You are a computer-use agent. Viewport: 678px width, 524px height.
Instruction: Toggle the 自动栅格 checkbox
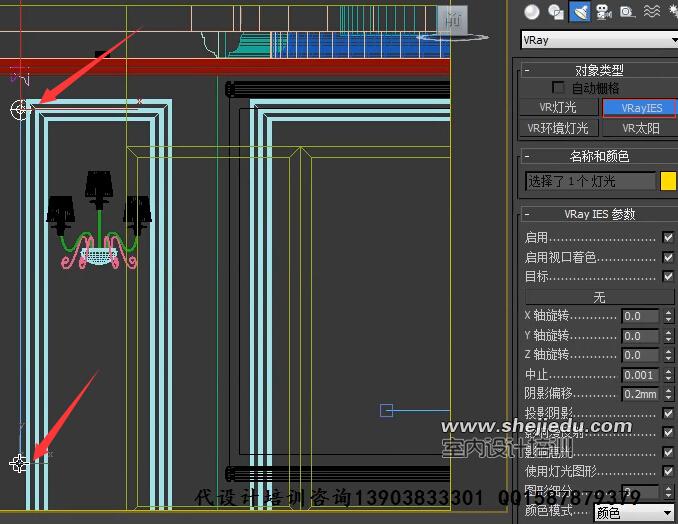point(558,88)
